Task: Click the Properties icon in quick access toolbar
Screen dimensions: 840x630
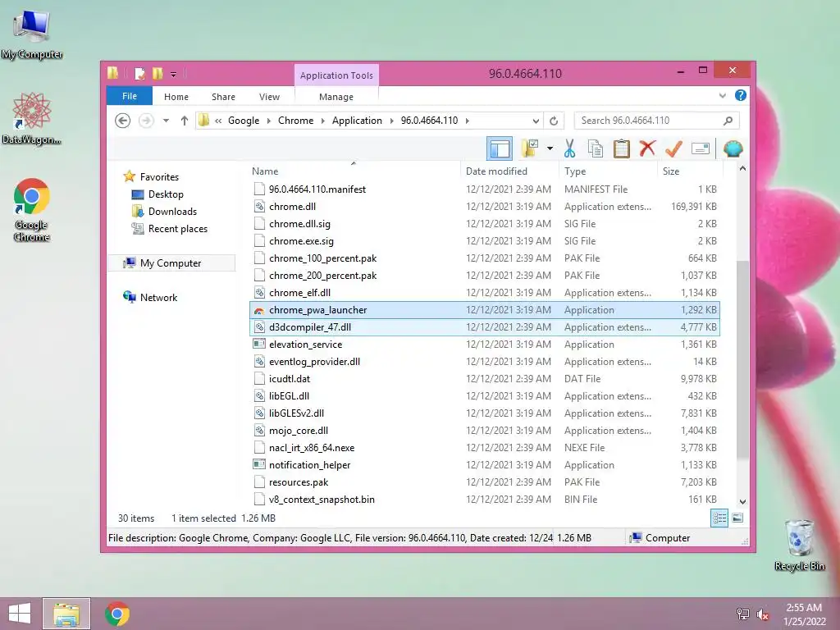Action: pyautogui.click(x=139, y=73)
